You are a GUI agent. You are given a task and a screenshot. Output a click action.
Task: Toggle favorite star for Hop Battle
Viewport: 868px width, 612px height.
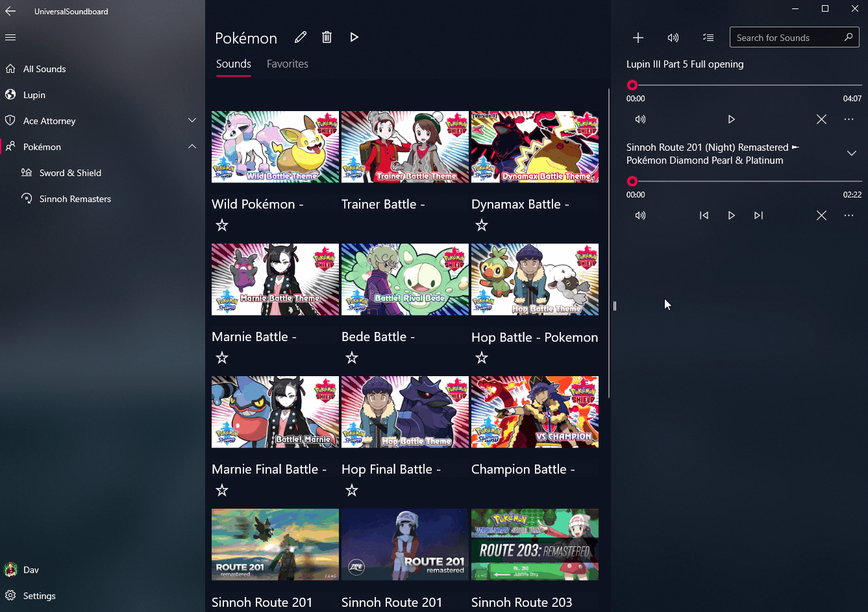482,358
